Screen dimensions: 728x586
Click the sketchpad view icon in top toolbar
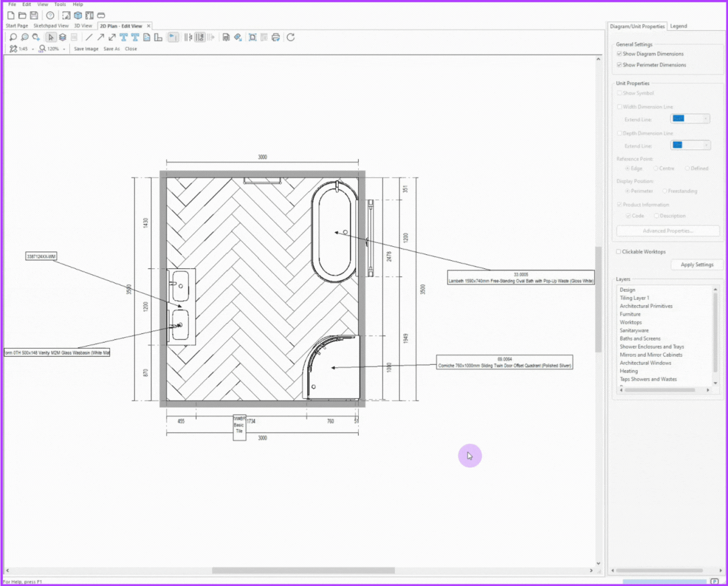tap(66, 15)
